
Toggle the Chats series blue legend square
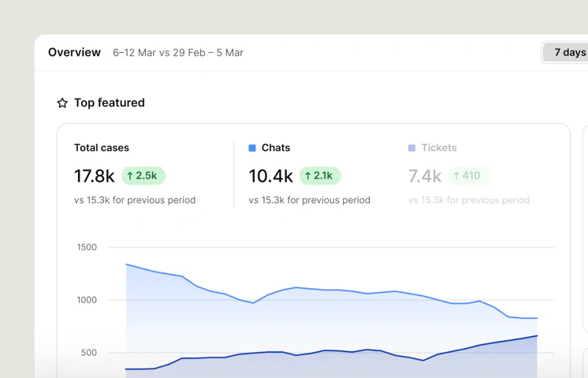click(252, 148)
